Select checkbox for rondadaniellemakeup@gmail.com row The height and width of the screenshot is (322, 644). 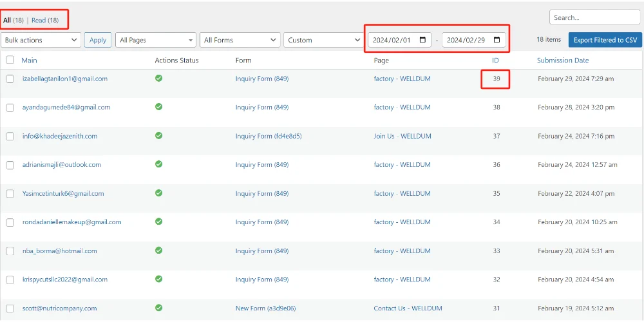(x=10, y=223)
